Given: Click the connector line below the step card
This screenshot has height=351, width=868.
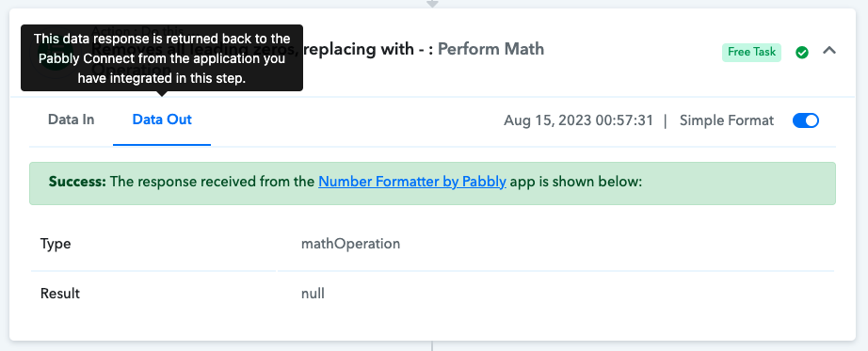Looking at the screenshot, I should (432, 346).
